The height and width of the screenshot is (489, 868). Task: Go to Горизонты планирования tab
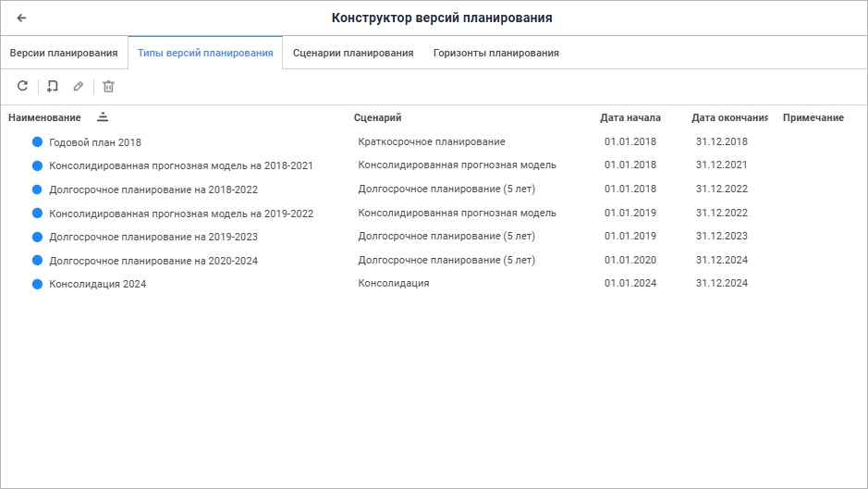(x=496, y=53)
